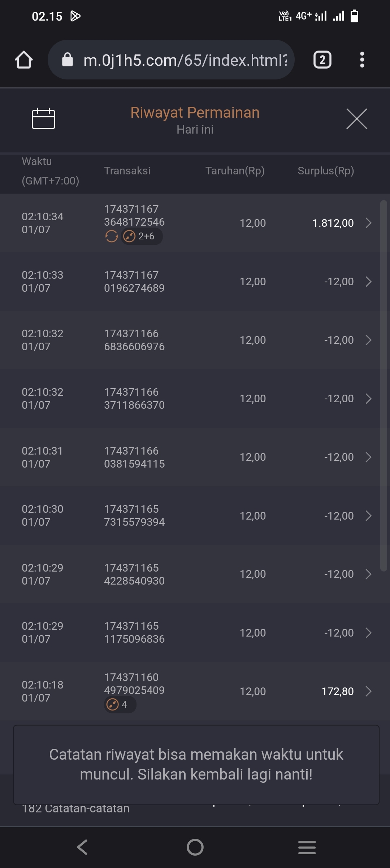
Task: Expand the 02:10:33 transaction chevron
Action: click(x=368, y=282)
